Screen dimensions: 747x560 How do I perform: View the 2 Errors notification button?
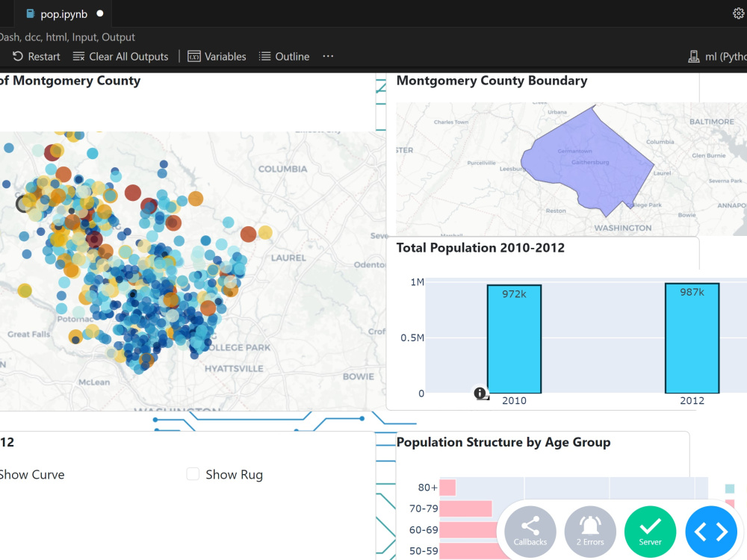pos(590,532)
